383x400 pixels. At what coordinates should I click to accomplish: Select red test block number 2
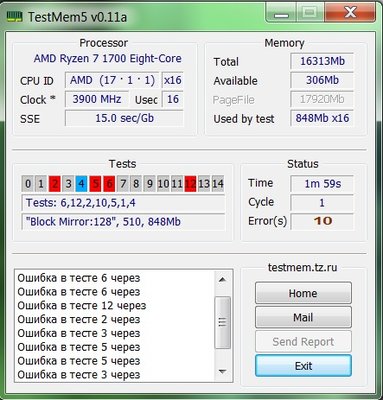[55, 184]
